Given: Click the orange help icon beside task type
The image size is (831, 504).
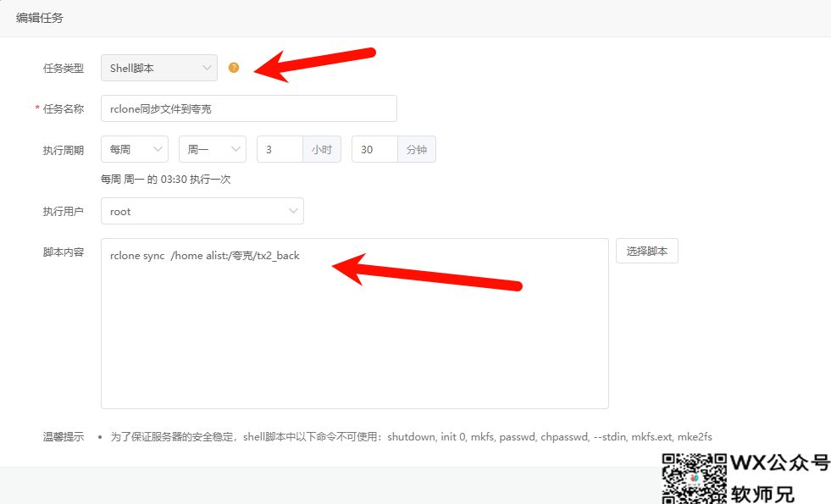Looking at the screenshot, I should [234, 68].
